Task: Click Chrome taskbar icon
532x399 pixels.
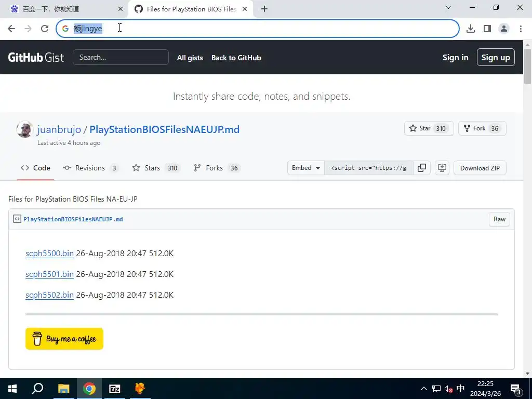Action: 89,389
